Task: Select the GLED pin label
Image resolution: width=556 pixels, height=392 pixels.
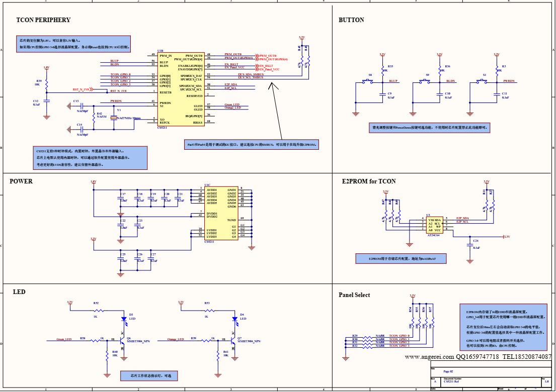Action: 198,106
